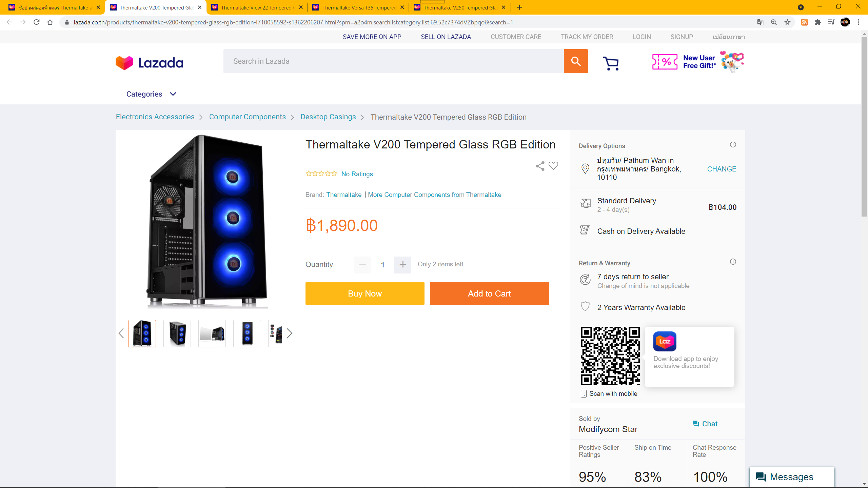The width and height of the screenshot is (868, 488).
Task: Open More Computer Components from Thermaltake
Action: click(434, 195)
